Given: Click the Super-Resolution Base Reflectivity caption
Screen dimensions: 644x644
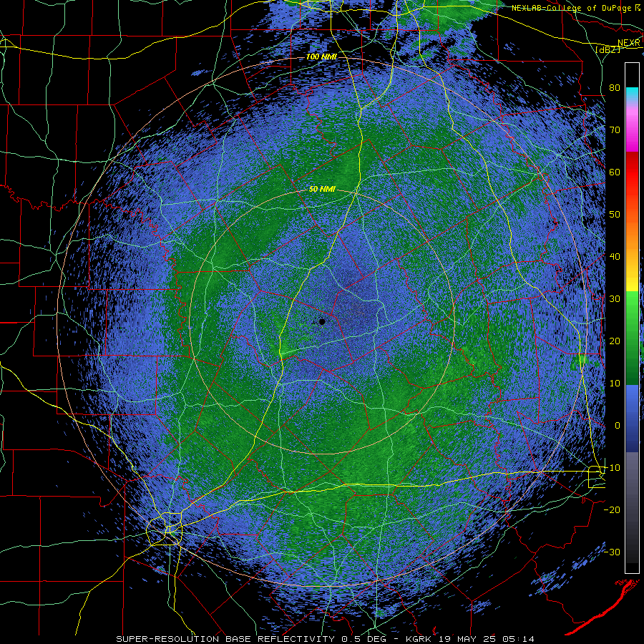Looking at the screenshot, I should coord(326,639).
